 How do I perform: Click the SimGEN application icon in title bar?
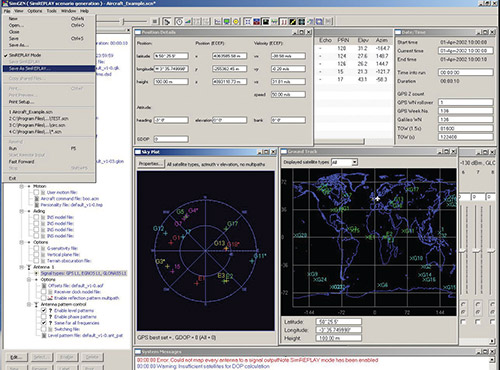[x=5, y=4]
